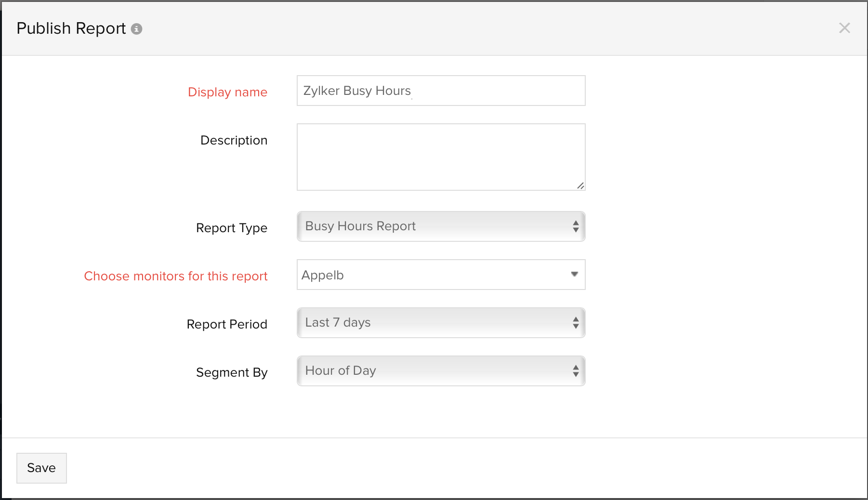Click the Choose monitors for this report label
868x500 pixels.
coord(175,276)
